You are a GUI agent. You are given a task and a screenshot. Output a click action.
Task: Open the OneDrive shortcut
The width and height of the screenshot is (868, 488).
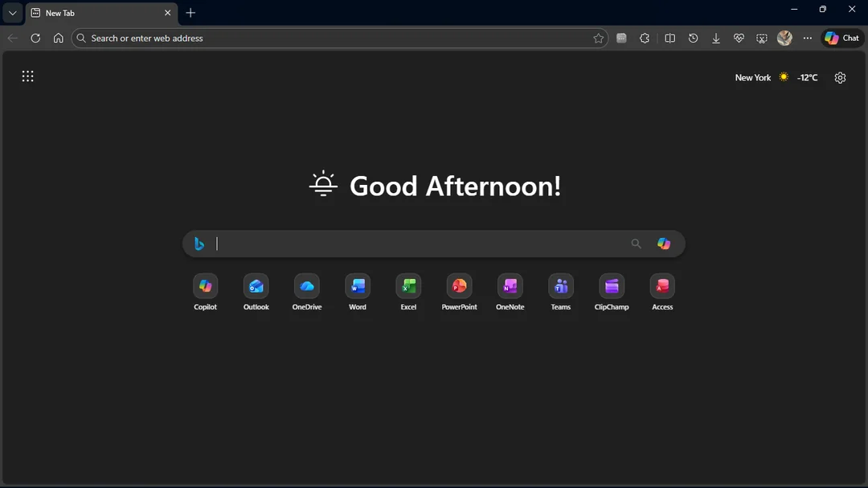click(x=306, y=286)
